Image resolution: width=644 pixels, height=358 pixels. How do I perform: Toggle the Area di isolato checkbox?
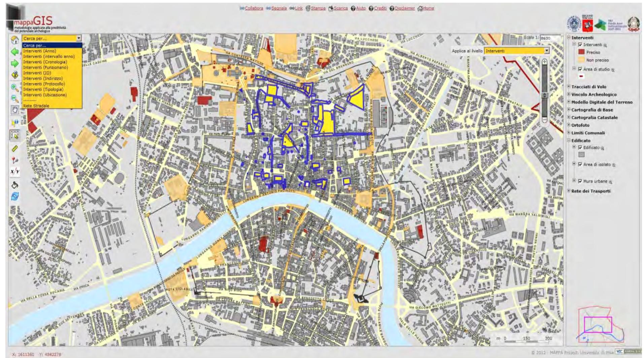tap(579, 164)
